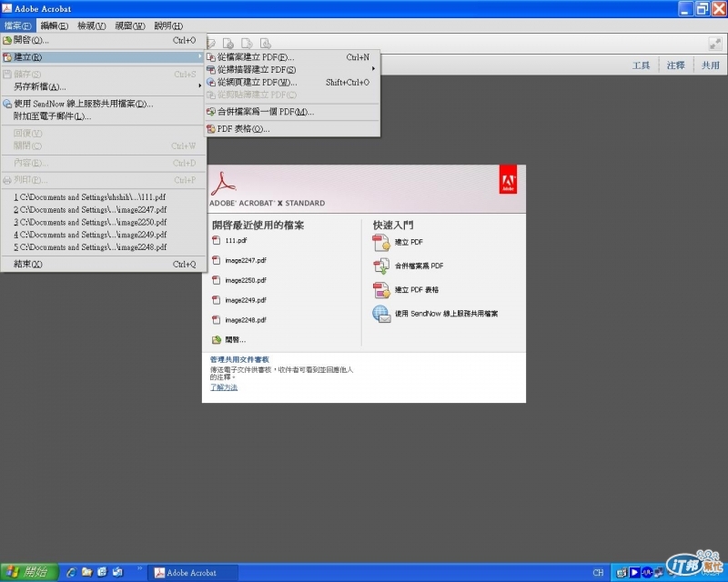Open the 檢視(V) menu
This screenshot has height=582, width=728.
click(x=92, y=26)
